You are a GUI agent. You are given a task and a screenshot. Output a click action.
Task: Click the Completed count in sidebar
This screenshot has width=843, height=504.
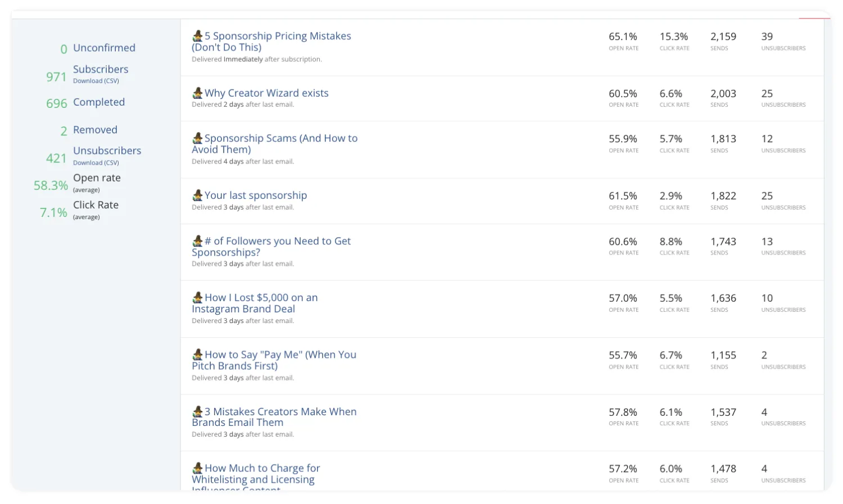(x=57, y=103)
